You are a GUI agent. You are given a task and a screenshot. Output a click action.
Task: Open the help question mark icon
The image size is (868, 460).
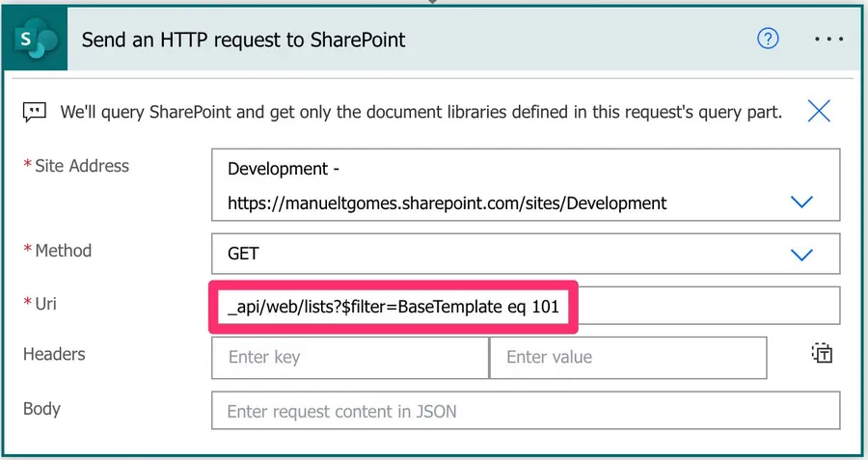coord(768,39)
